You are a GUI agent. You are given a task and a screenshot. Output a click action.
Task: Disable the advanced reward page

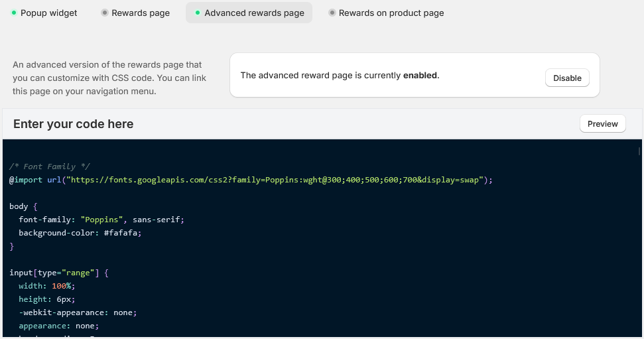point(567,78)
